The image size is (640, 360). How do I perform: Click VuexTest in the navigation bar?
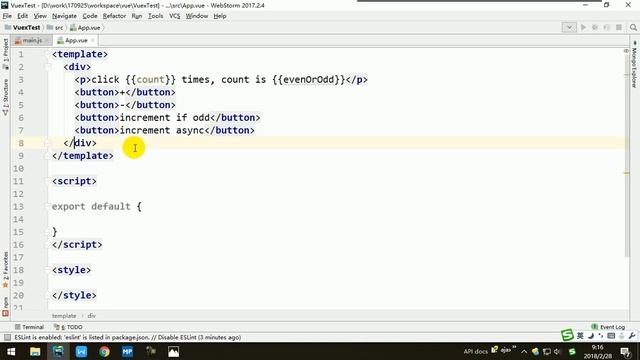pos(22,27)
